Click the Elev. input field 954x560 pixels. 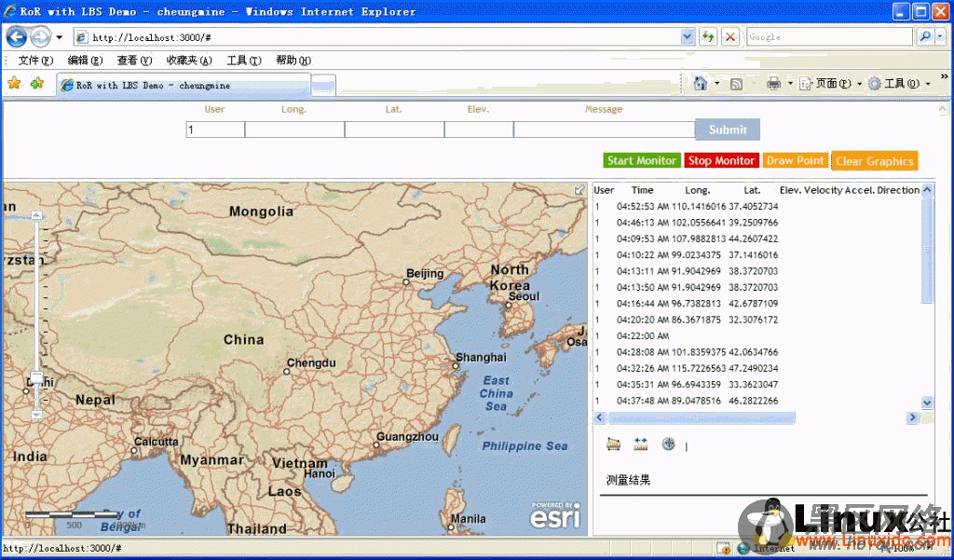pos(479,130)
